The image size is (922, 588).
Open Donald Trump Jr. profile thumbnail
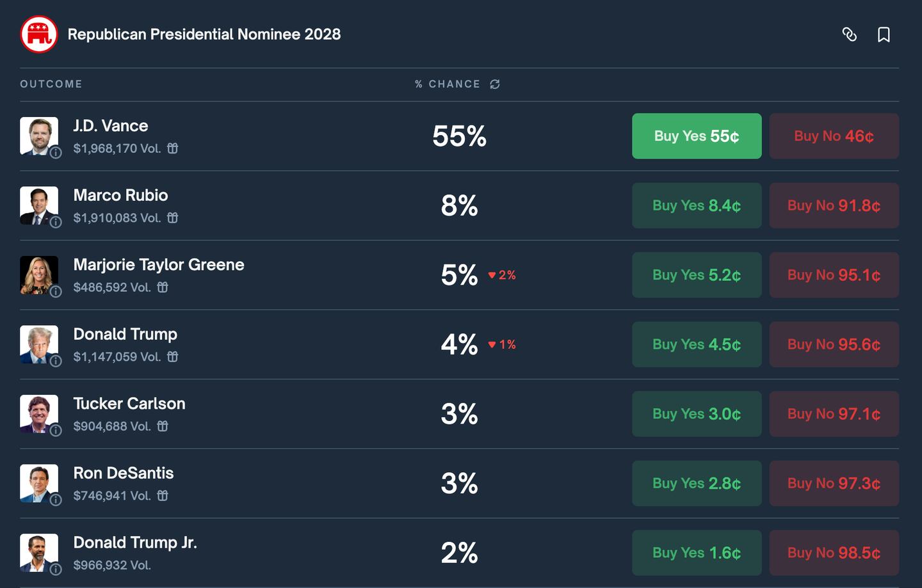pos(38,552)
